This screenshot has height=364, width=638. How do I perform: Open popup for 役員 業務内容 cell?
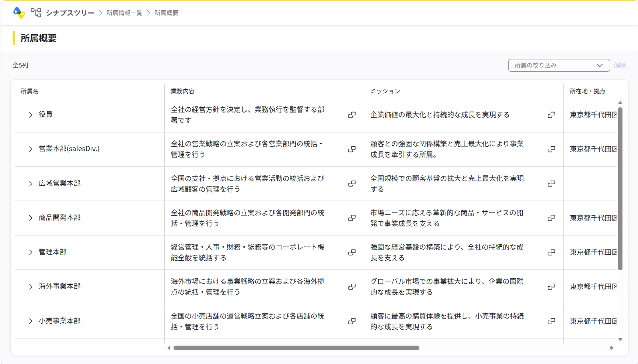(x=352, y=115)
